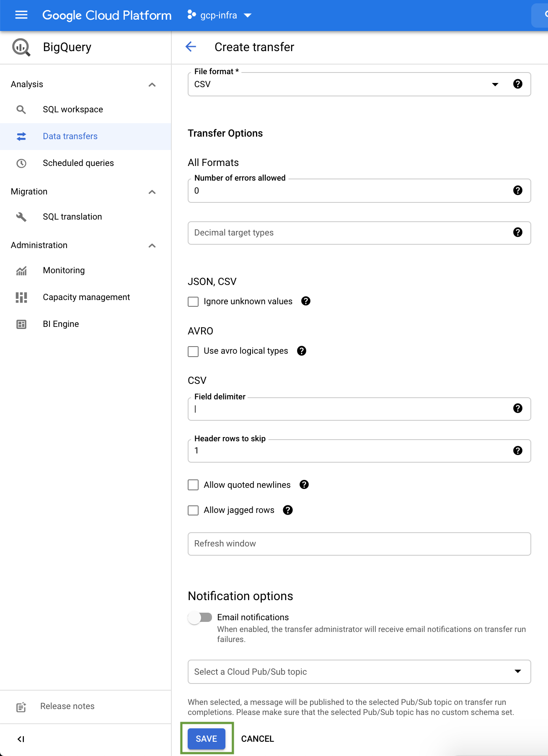Click the SQL translation wrench icon
Image resolution: width=548 pixels, height=756 pixels.
tap(21, 217)
